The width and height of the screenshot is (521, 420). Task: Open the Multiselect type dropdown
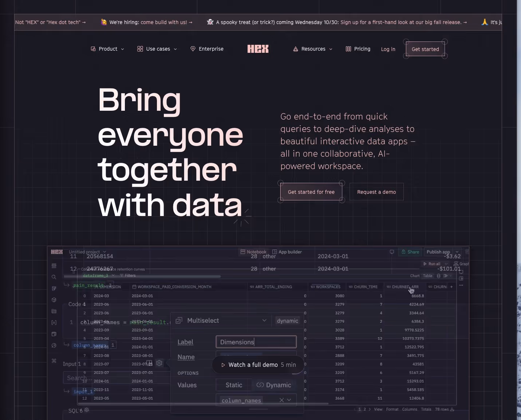[x=264, y=320]
